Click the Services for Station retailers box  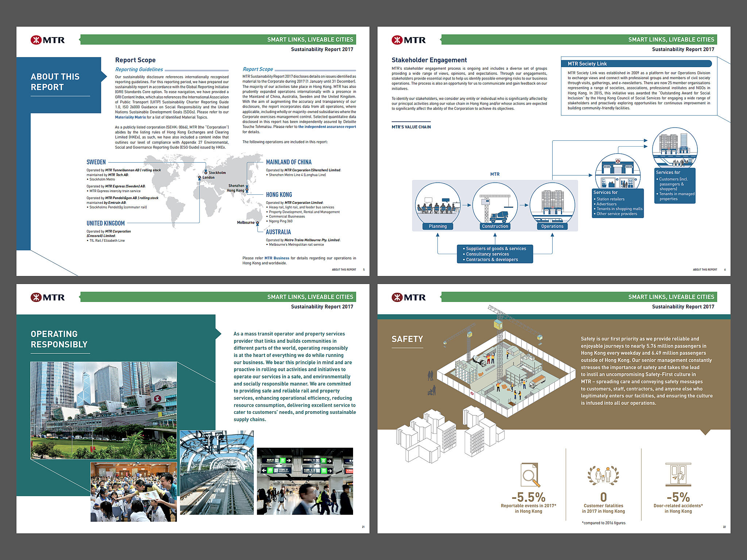(618, 203)
